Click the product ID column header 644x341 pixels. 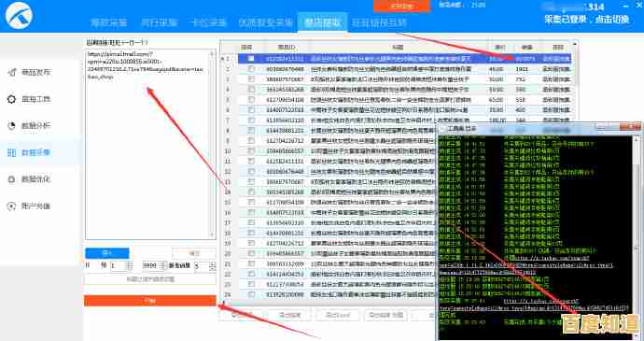(287, 48)
